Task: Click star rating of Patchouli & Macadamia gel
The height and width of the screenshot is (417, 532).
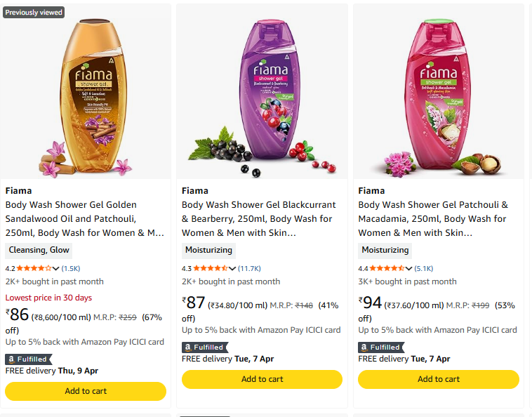Action: coord(387,268)
